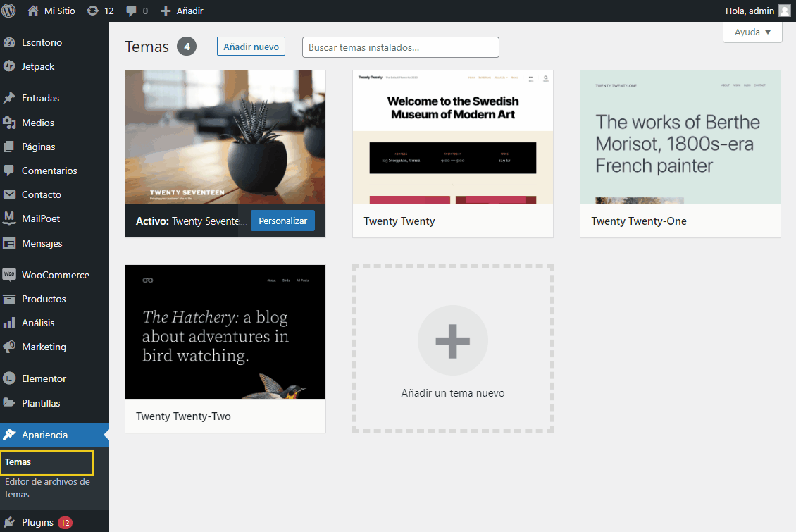Open the Plugins menu label
The image size is (796, 532).
(x=37, y=522)
